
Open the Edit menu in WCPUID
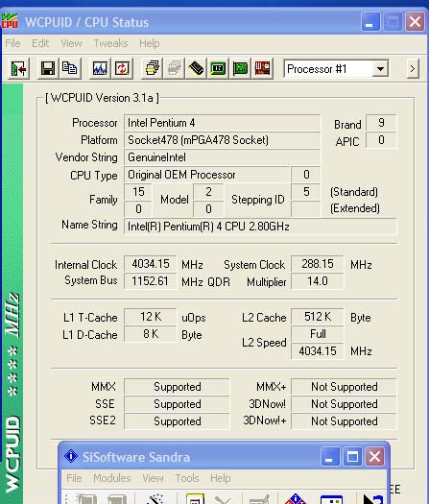[x=40, y=43]
